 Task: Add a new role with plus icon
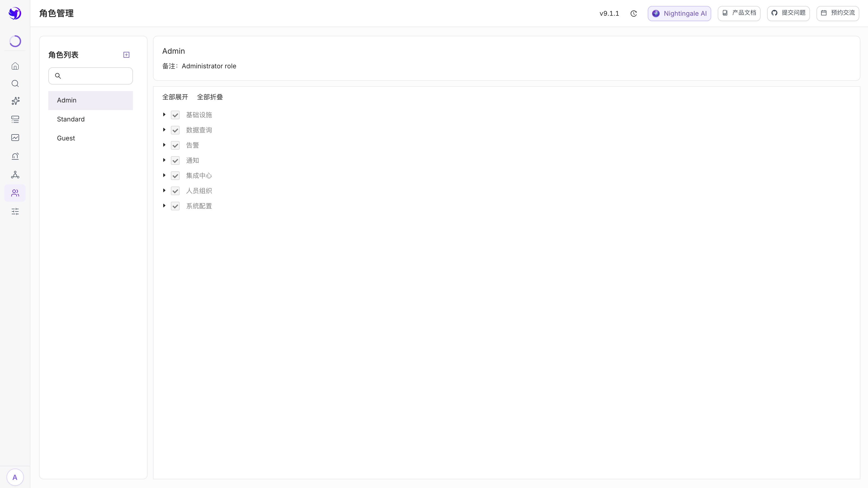point(126,54)
